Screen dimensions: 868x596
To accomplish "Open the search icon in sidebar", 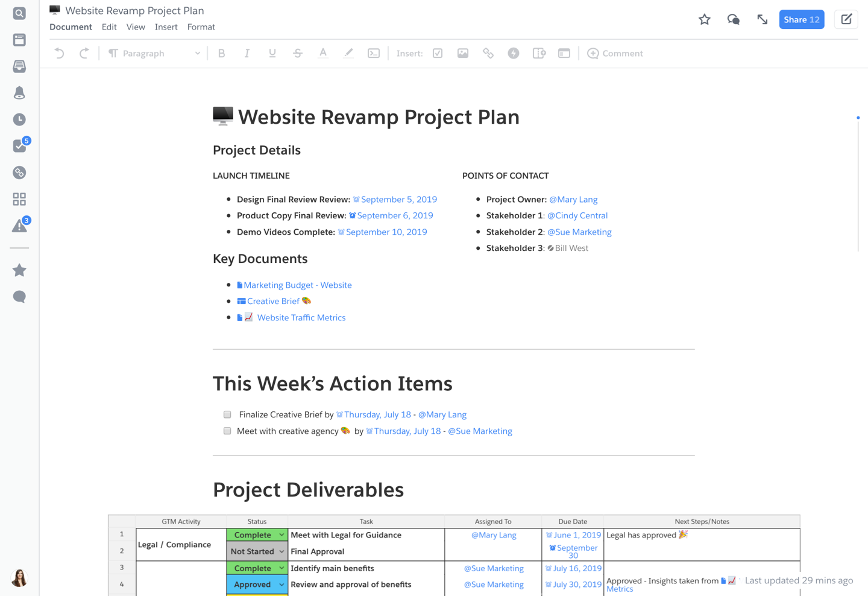I will (19, 13).
